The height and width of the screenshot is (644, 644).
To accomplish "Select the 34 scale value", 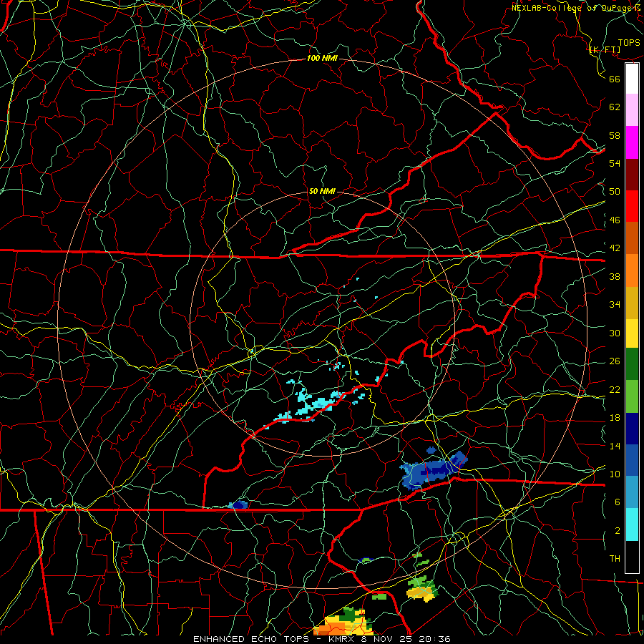I will 615,305.
